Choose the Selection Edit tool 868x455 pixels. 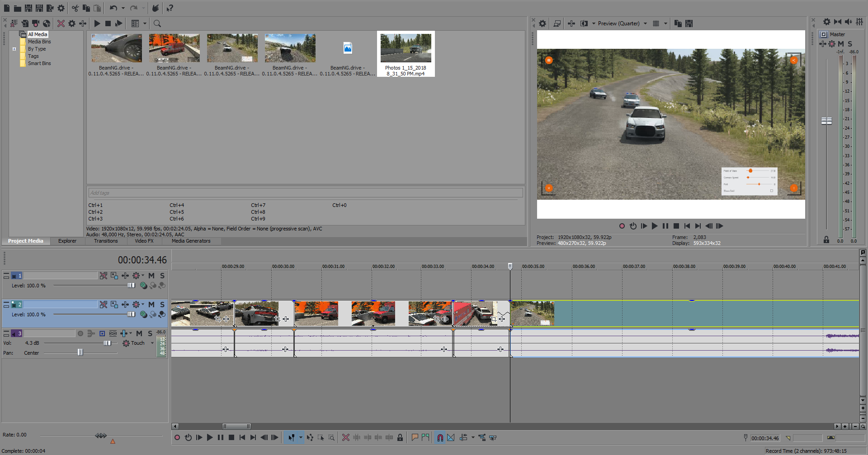[321, 437]
